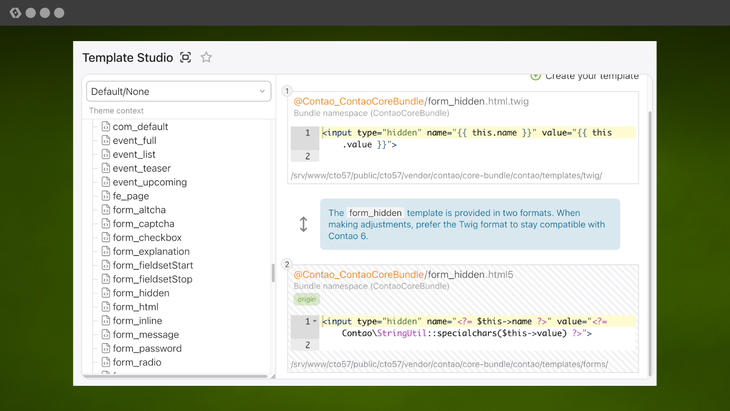Star Template Studio as favorite
The width and height of the screenshot is (730, 411).
206,58
